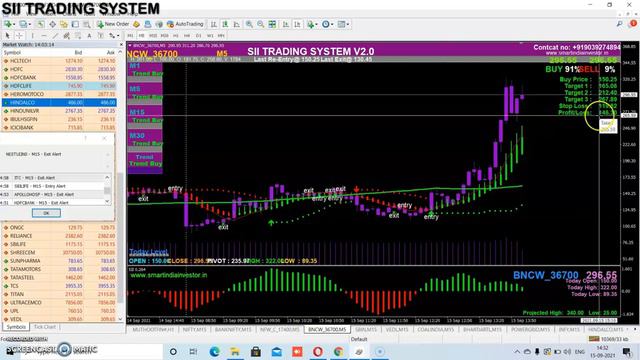Click alert list scroll-up arrow
The width and height of the screenshot is (640, 360).
(x=107, y=178)
